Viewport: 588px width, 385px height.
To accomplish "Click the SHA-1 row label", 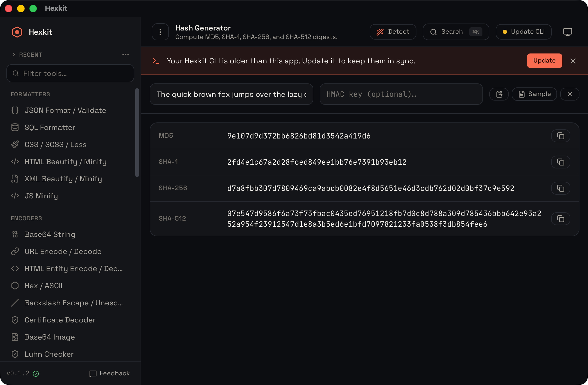I will pos(168,162).
